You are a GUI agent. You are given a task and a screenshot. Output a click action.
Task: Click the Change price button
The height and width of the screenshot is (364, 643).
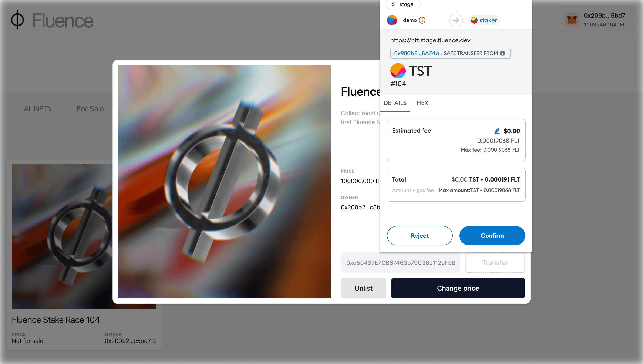[458, 288]
